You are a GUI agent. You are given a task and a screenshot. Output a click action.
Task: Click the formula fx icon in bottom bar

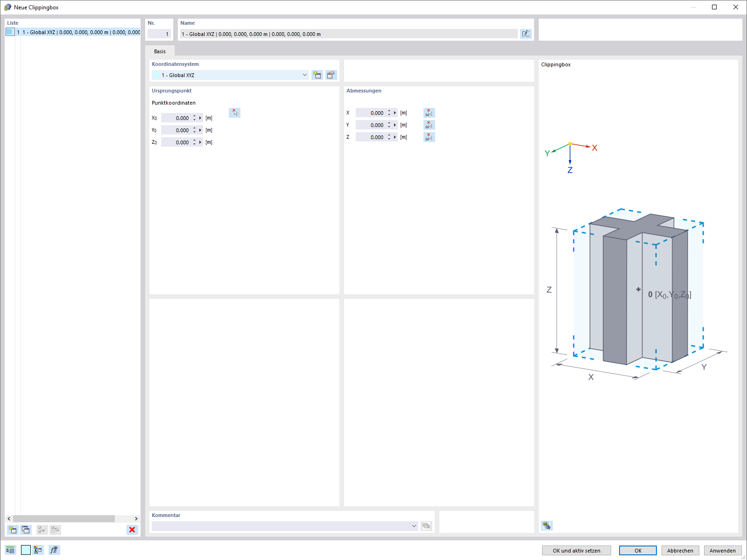(x=54, y=550)
